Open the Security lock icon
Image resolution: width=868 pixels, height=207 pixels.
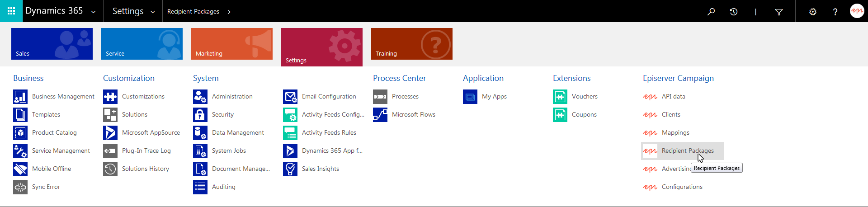pos(200,115)
